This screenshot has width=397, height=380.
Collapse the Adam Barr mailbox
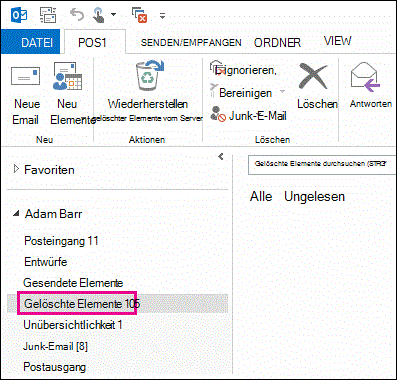pyautogui.click(x=16, y=214)
